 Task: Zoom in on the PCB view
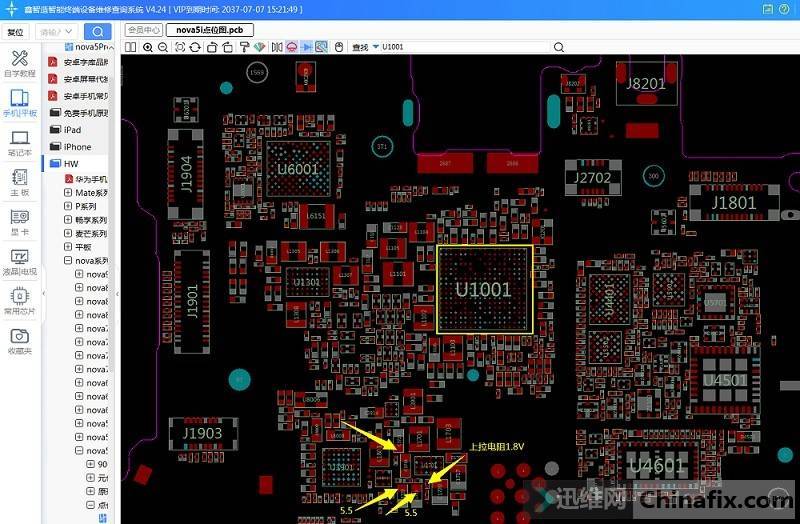(148, 47)
